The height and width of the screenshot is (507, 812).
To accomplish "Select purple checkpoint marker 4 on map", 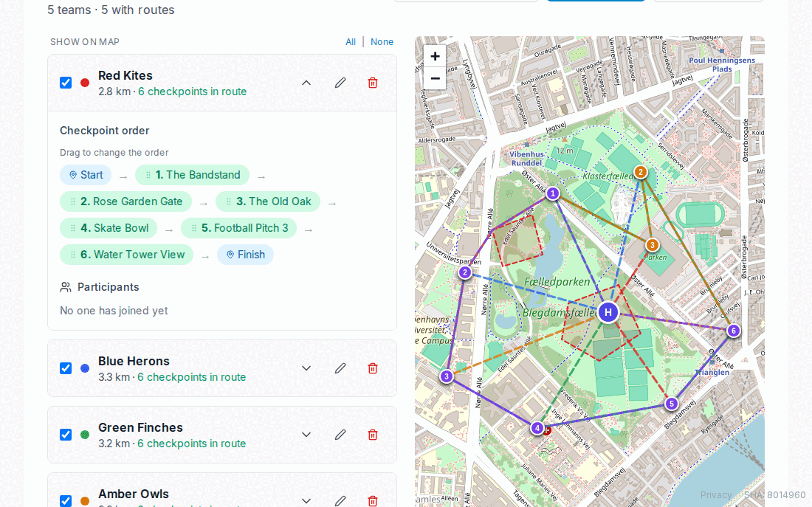I will (537, 428).
